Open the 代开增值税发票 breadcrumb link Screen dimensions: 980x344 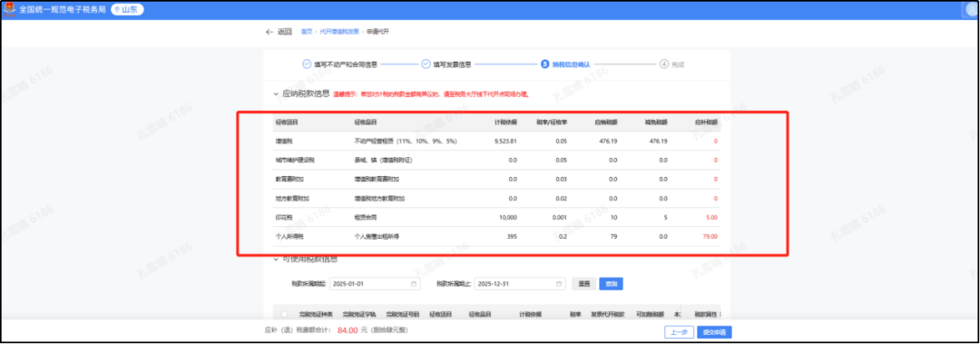[x=339, y=31]
